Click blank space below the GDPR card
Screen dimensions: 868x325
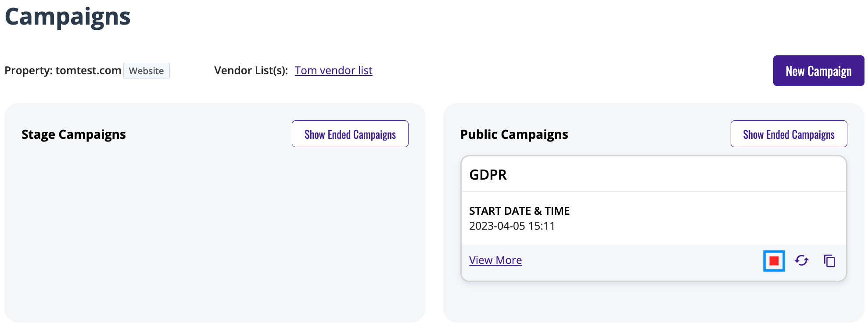[654, 301]
